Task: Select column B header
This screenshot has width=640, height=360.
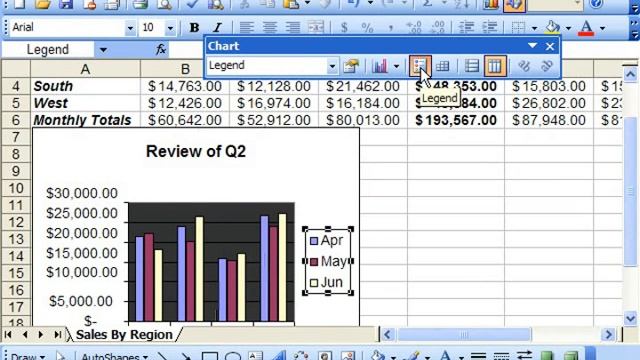Action: click(x=185, y=69)
